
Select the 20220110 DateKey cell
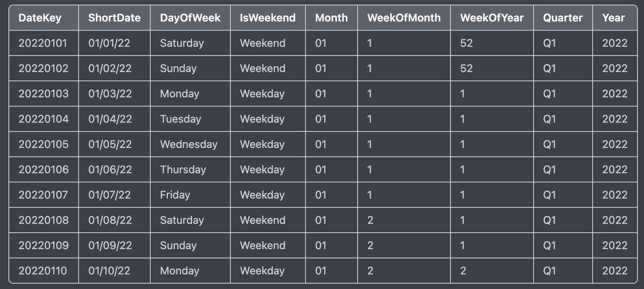point(43,271)
